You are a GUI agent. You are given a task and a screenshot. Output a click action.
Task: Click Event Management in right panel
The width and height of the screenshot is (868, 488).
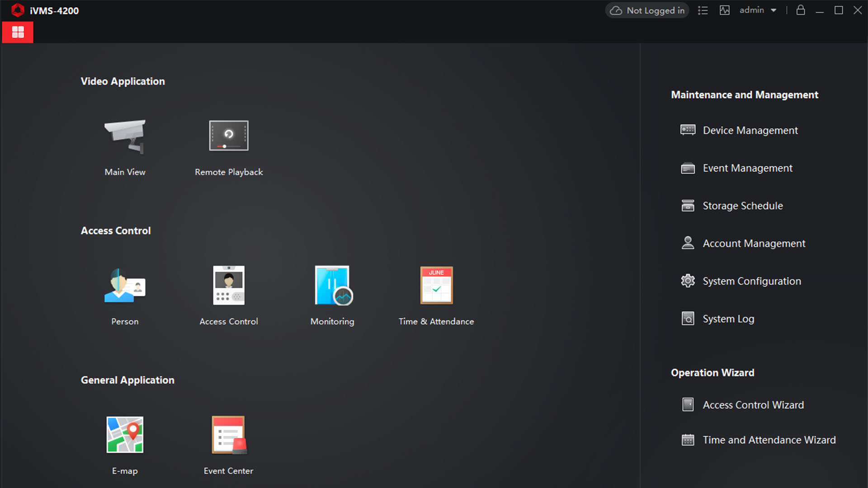(747, 168)
